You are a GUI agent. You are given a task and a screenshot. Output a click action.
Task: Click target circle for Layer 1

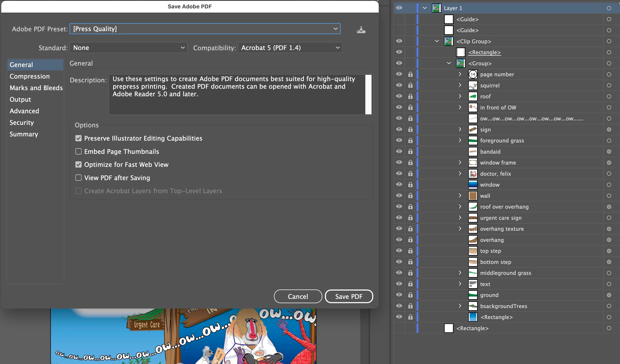pos(609,8)
